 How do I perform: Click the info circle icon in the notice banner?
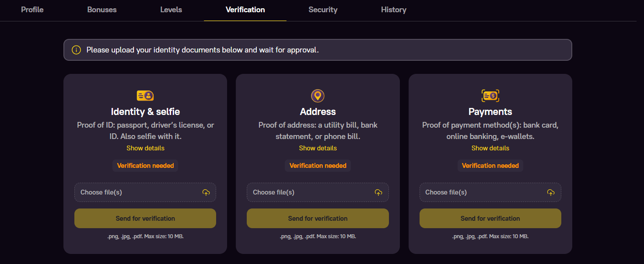[76, 49]
